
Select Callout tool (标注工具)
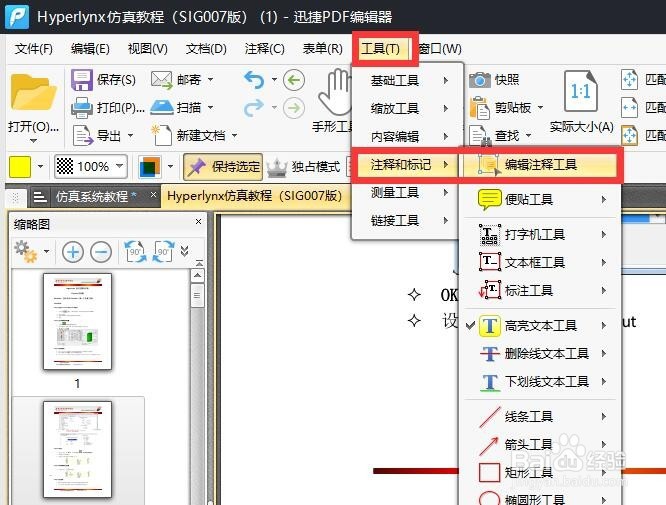tap(540, 291)
